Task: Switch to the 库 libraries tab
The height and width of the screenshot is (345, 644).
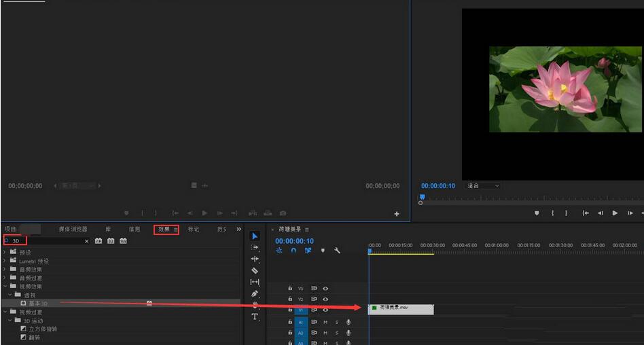Action: [x=108, y=229]
